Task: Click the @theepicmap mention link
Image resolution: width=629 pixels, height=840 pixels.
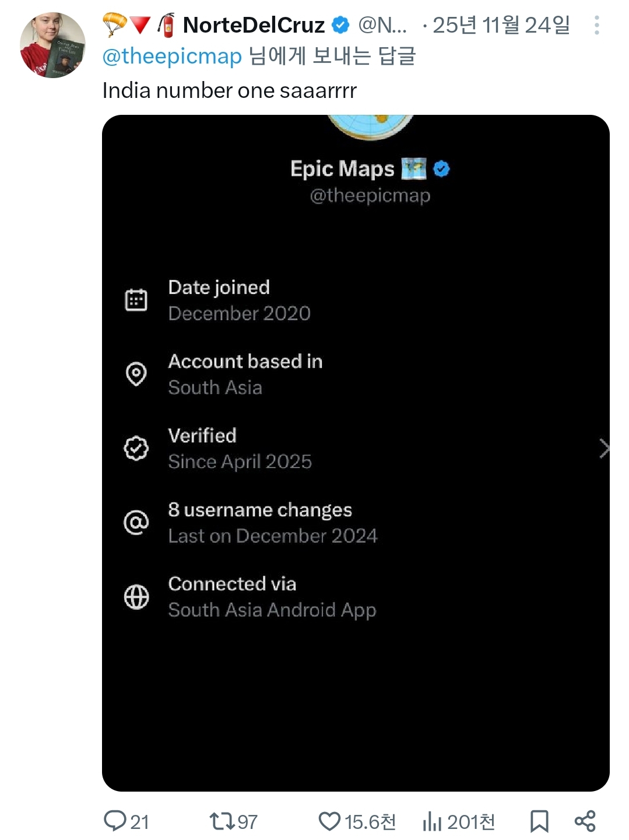Action: [172, 57]
